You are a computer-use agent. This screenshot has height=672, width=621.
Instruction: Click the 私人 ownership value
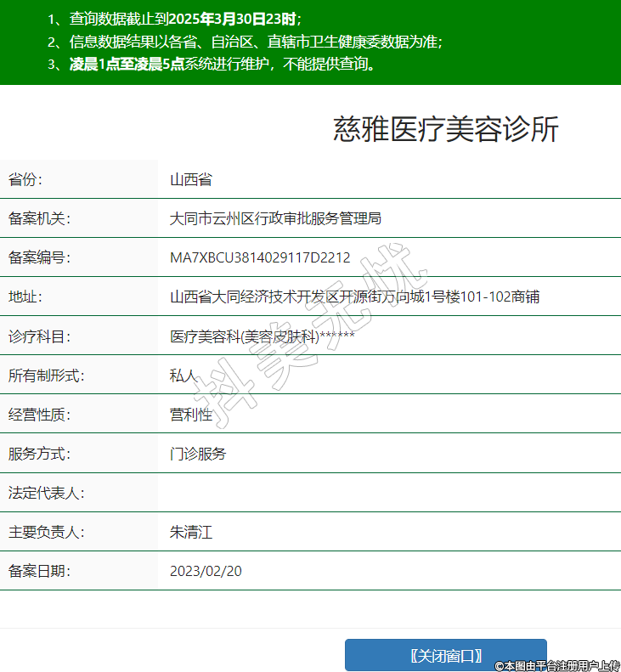183,376
